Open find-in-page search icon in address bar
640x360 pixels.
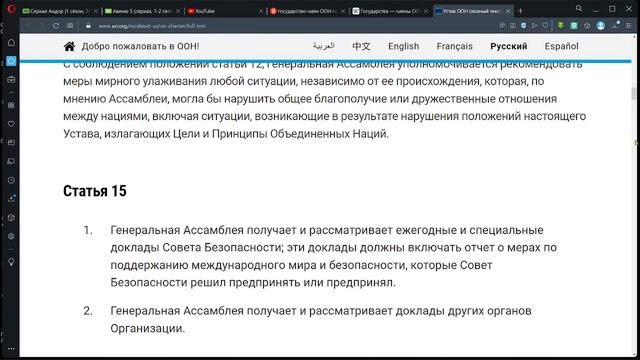(x=502, y=26)
